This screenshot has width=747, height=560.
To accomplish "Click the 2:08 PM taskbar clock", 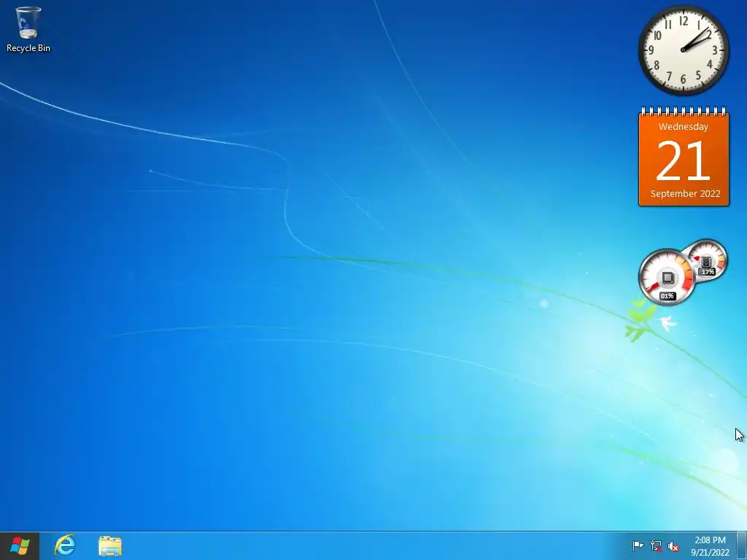I will click(x=711, y=546).
